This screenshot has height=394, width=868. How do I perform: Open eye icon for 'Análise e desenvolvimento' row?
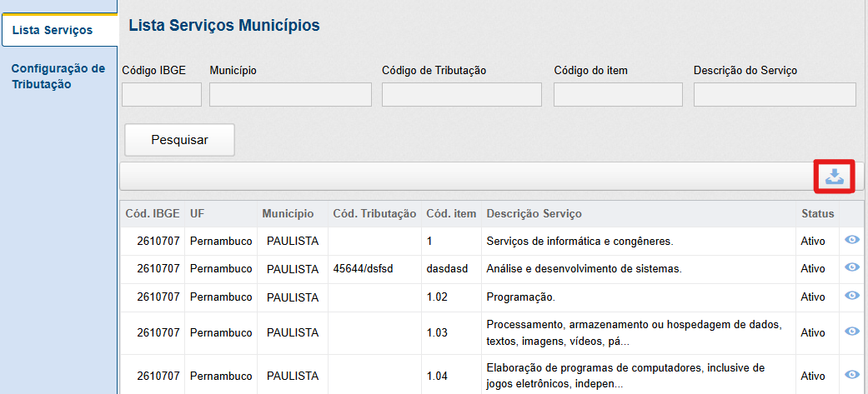pyautogui.click(x=852, y=268)
